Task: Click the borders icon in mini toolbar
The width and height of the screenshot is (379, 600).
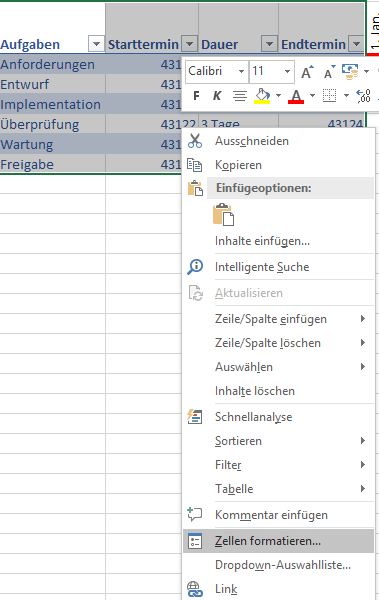Action: pyautogui.click(x=330, y=96)
